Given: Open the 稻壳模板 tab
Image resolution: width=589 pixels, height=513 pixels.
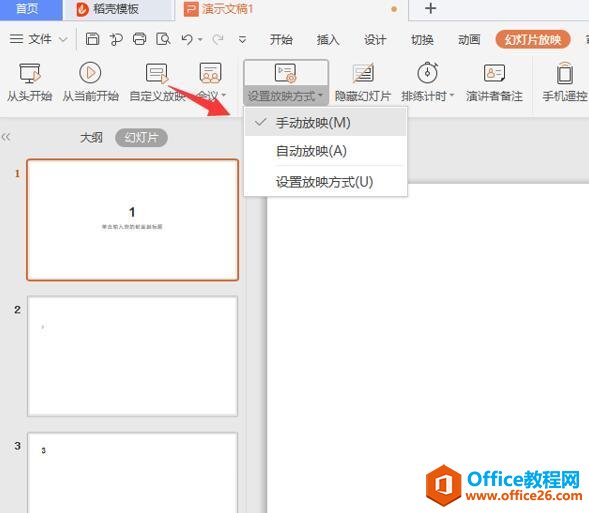Looking at the screenshot, I should click(118, 9).
